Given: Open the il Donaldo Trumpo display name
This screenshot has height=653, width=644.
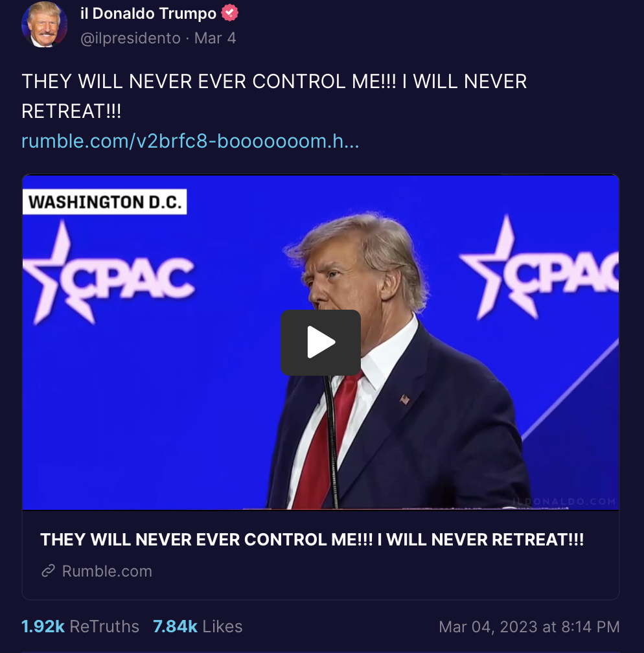Looking at the screenshot, I should point(148,14).
